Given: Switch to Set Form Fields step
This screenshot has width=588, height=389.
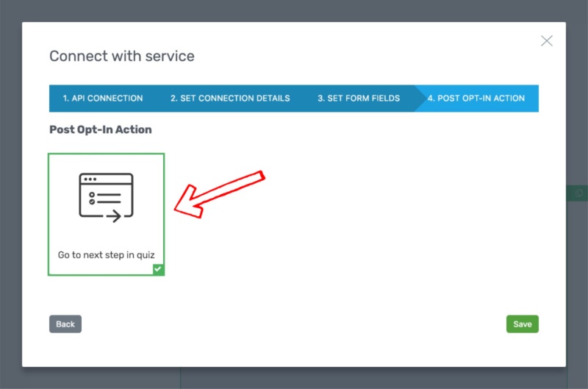Looking at the screenshot, I should (x=359, y=99).
